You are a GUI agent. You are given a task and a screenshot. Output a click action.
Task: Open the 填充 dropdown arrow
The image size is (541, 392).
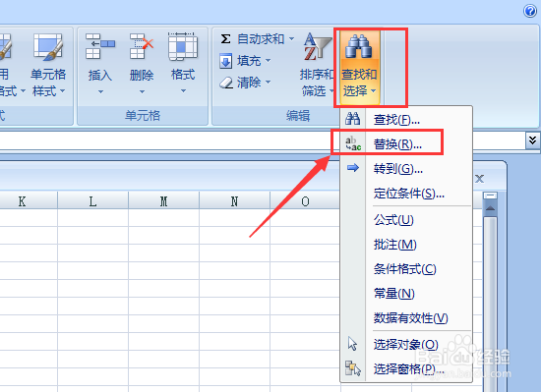click(x=269, y=61)
